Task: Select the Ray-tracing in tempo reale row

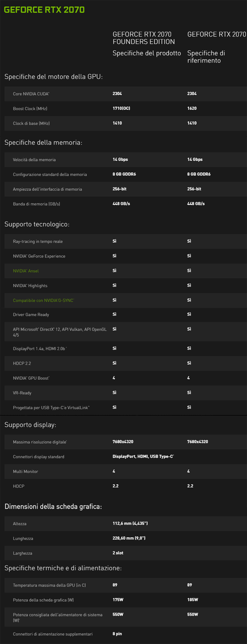Action: (x=38, y=241)
